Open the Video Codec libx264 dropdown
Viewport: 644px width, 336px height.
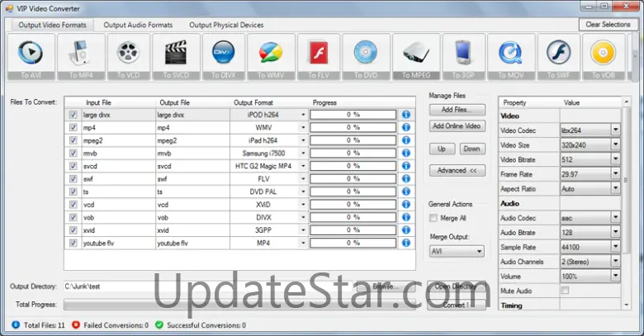pos(615,130)
